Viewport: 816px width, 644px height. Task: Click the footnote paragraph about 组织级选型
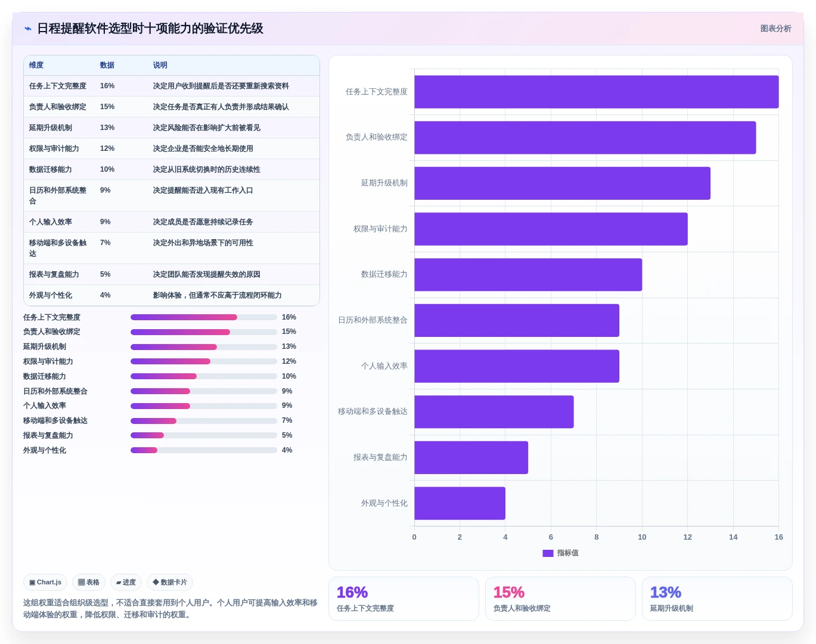170,609
